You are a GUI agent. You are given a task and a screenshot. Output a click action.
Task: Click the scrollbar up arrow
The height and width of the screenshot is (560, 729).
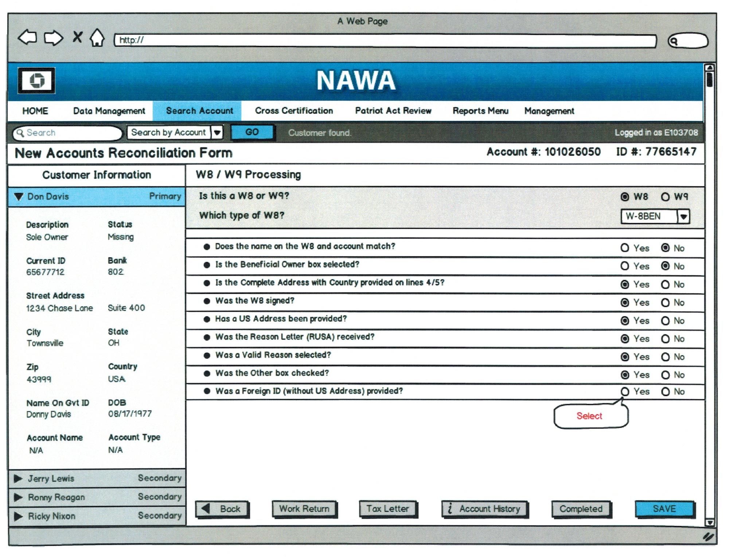(x=709, y=68)
